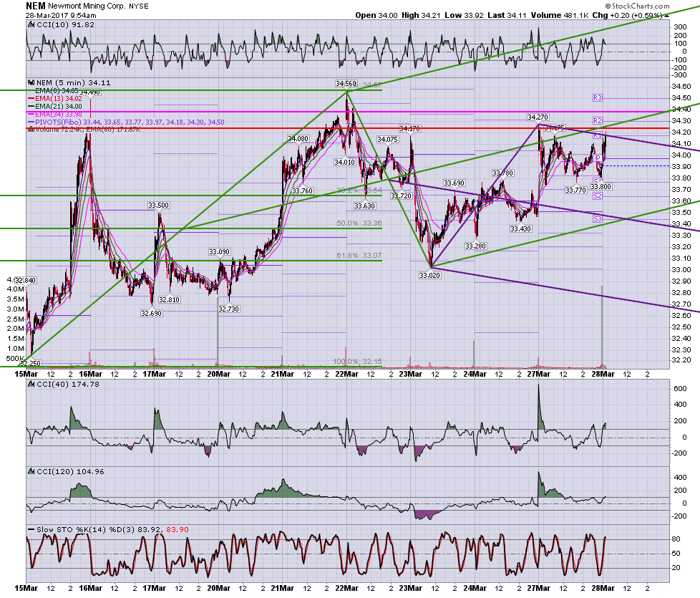This screenshot has height=598, width=700.
Task: Click the CCI(40) 174.78 indicator label
Action: click(x=67, y=384)
